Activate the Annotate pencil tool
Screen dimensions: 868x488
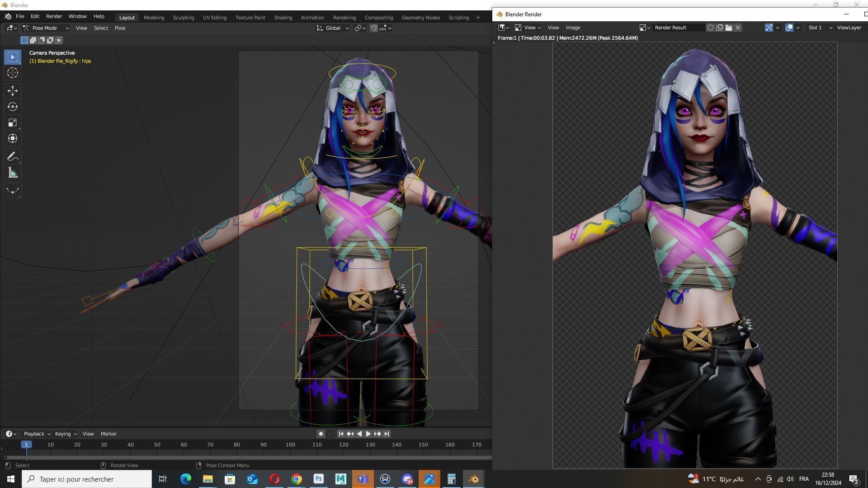coord(13,157)
